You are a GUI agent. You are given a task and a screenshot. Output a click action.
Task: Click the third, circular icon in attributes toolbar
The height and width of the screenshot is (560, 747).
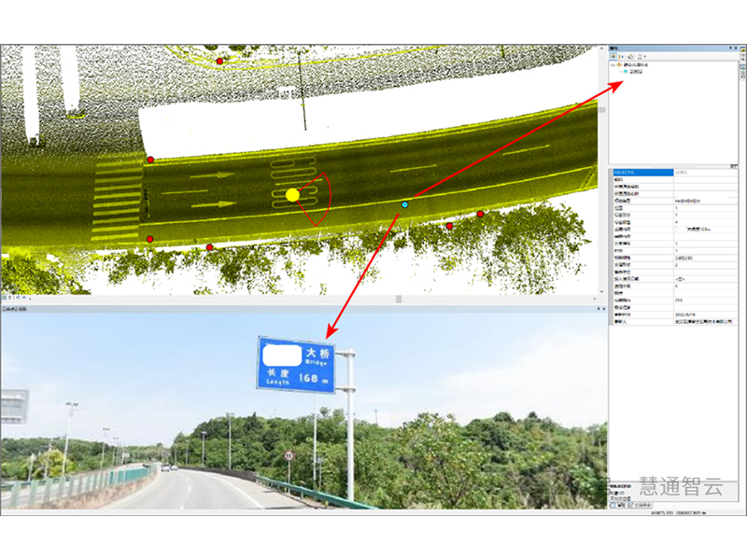click(x=630, y=57)
